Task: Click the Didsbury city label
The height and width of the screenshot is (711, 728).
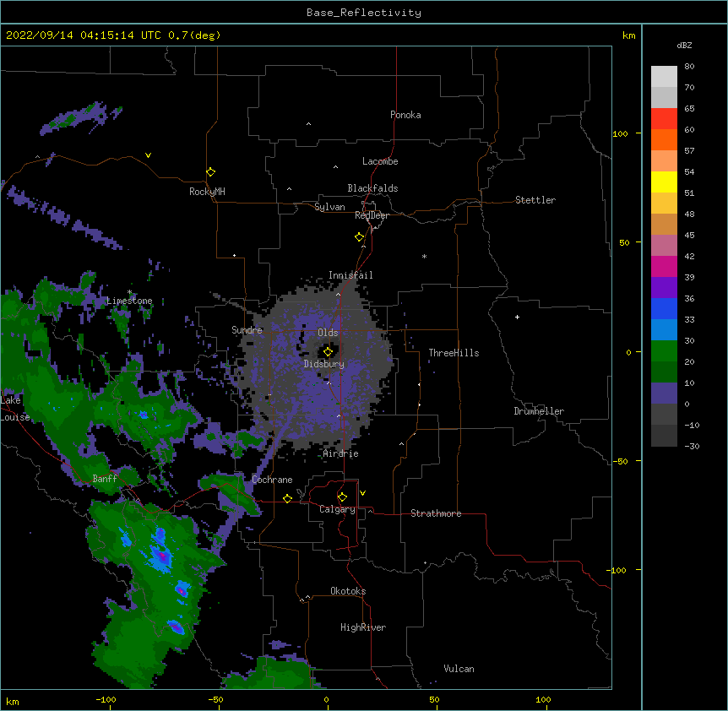Action: tap(324, 364)
